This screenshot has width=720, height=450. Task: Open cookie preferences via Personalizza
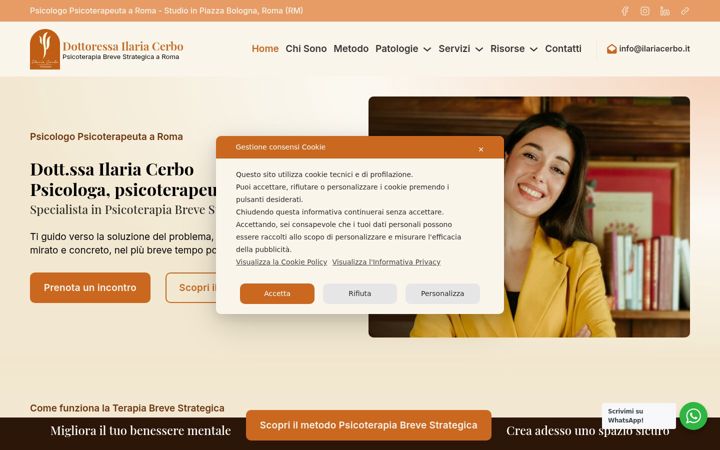click(x=442, y=293)
